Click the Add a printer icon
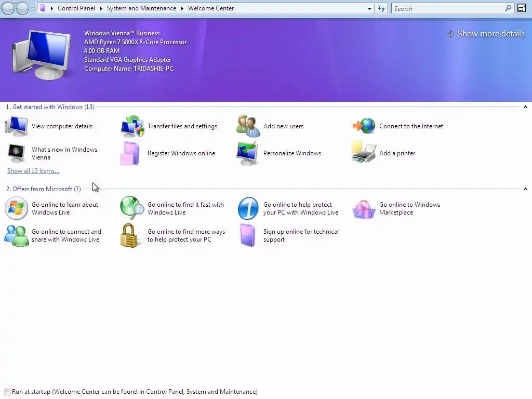 pyautogui.click(x=364, y=152)
